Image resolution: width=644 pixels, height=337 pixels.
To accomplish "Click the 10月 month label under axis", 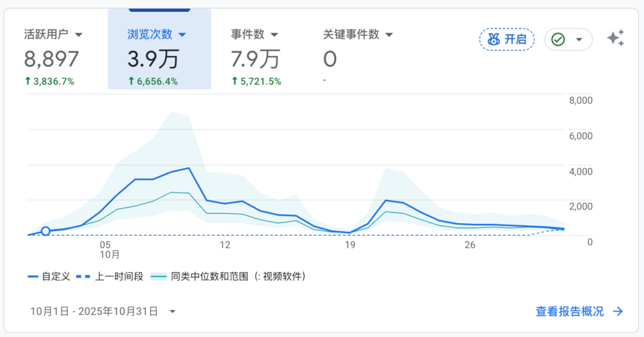I will pyautogui.click(x=110, y=255).
